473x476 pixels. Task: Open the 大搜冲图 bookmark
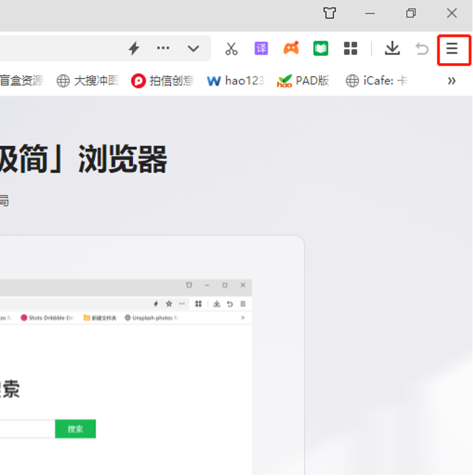coord(88,81)
